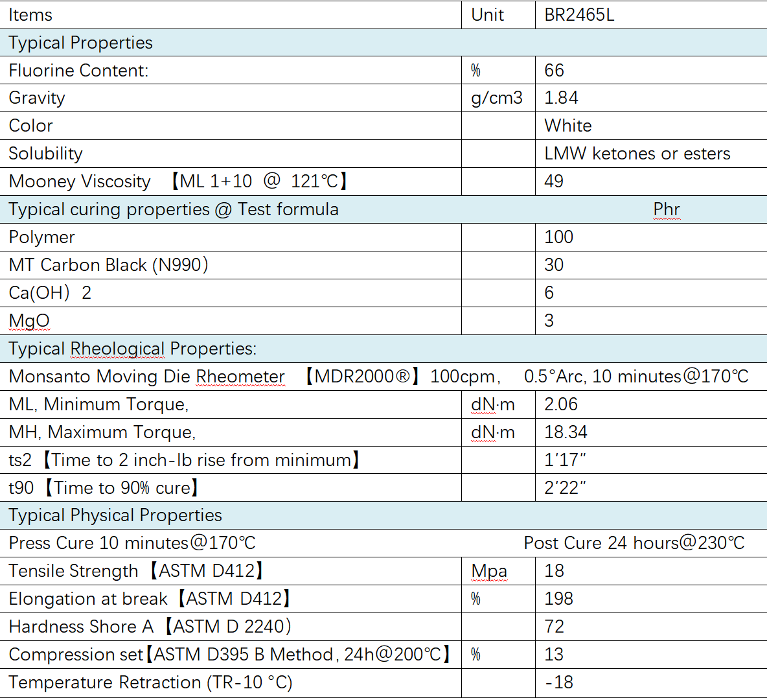Select the Maximum Torque value 18.34
This screenshot has width=767, height=700.
click(x=566, y=432)
